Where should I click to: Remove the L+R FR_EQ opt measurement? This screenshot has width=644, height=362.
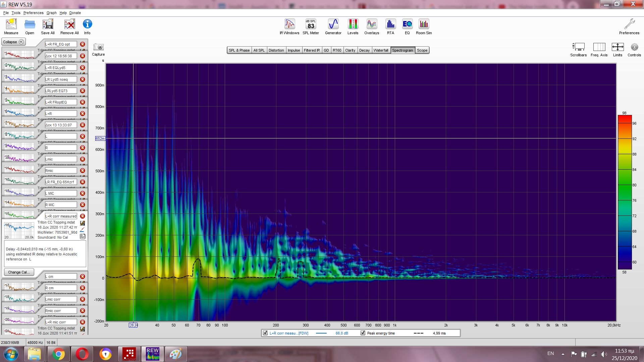(x=83, y=44)
